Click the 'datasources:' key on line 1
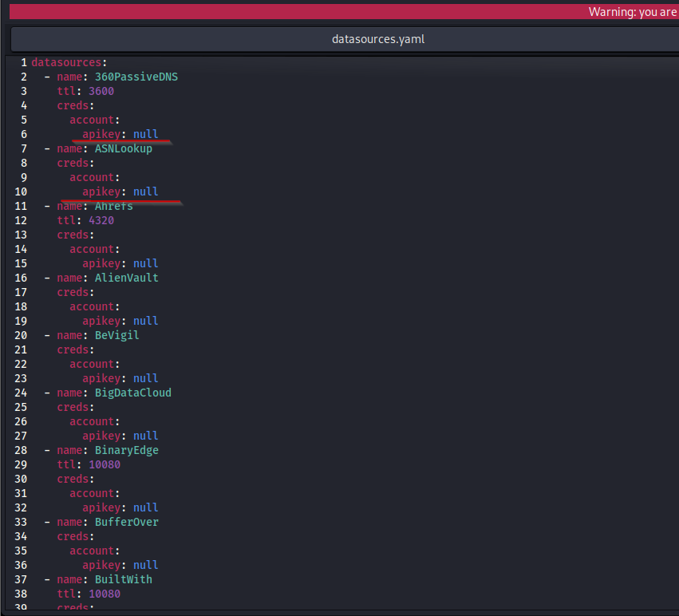Image resolution: width=679 pixels, height=616 pixels. (x=66, y=62)
